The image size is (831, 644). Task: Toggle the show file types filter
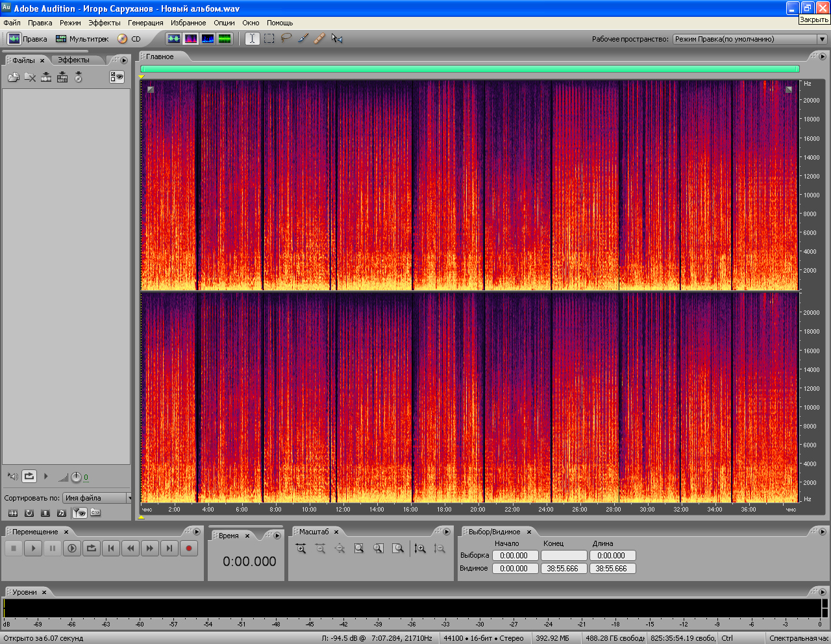(x=79, y=513)
